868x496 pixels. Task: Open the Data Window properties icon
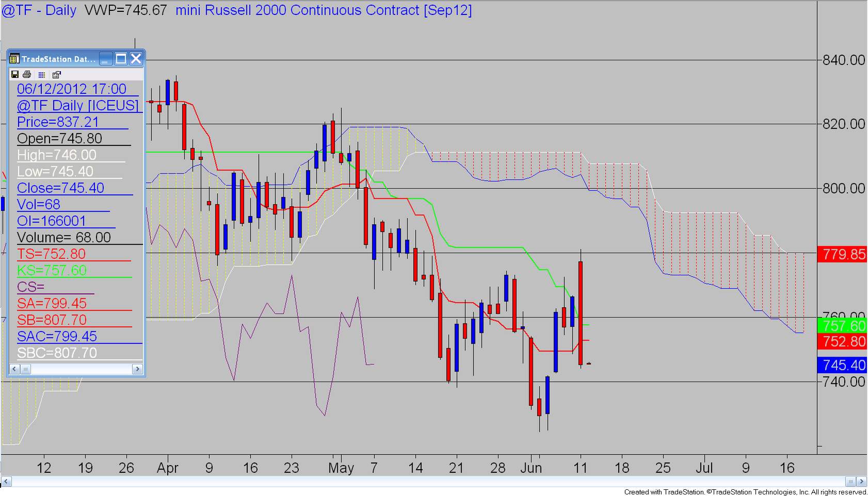(56, 75)
